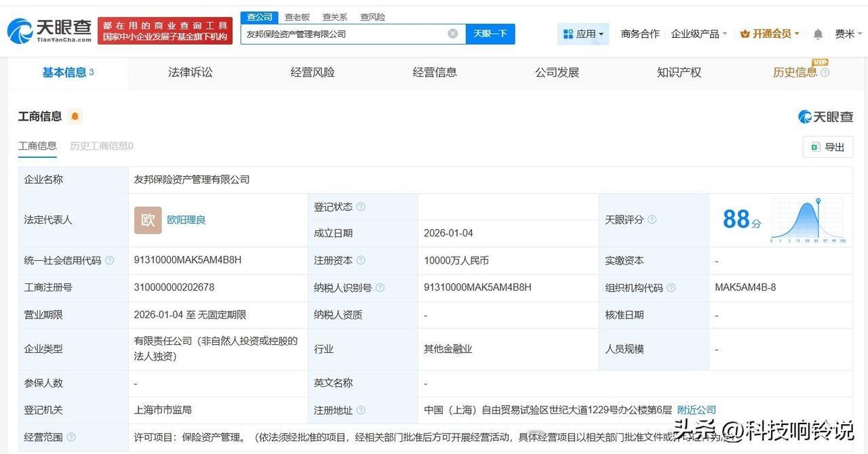Switch to the 历史工商信息 tab

point(100,146)
